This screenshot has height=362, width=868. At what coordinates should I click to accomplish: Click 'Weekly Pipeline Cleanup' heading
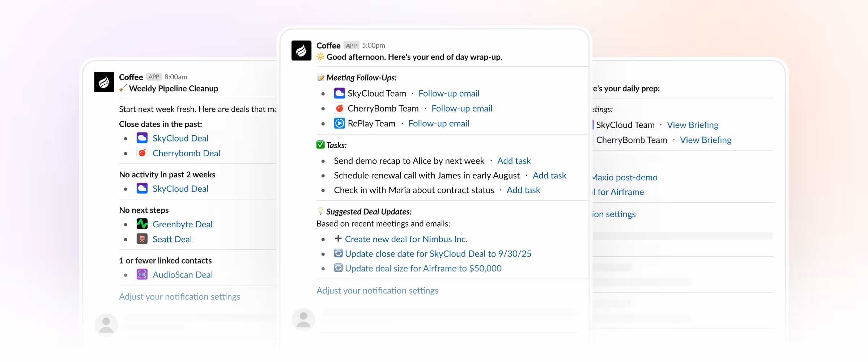[174, 88]
